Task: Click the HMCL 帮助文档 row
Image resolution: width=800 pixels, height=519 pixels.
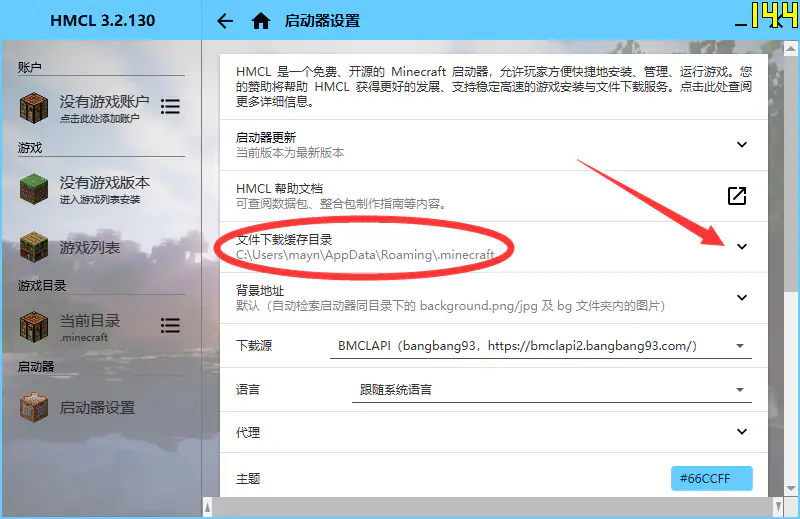Action: point(494,196)
